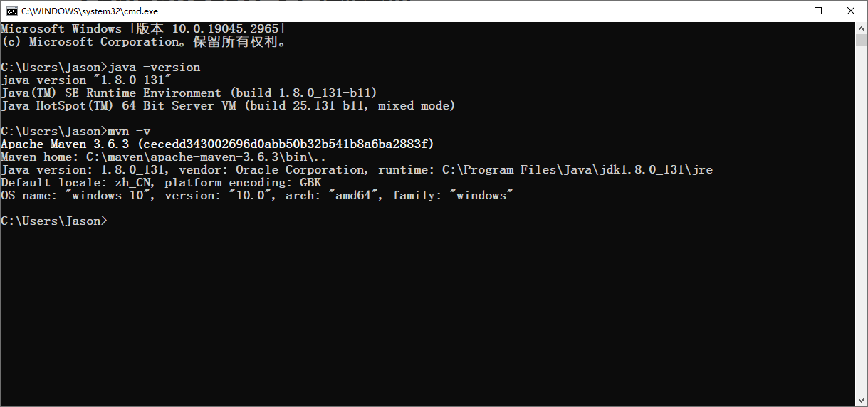Click the Java SE Runtime Environment line
Image resolution: width=868 pixels, height=407 pixels.
[x=189, y=93]
